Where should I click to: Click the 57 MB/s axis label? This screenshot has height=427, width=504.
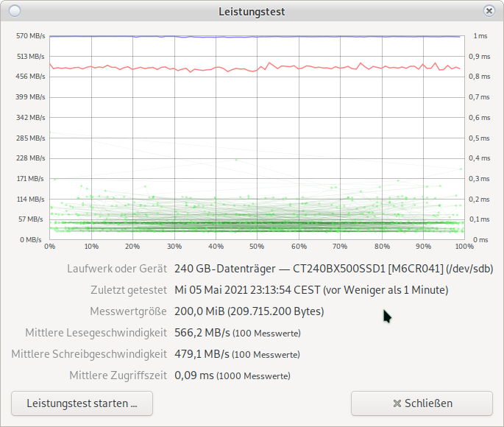(x=31, y=219)
